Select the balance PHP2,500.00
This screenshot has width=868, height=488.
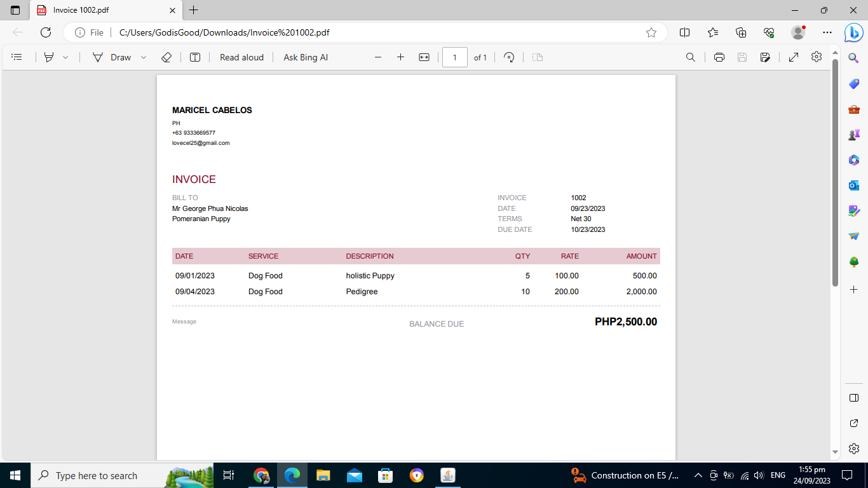point(626,322)
